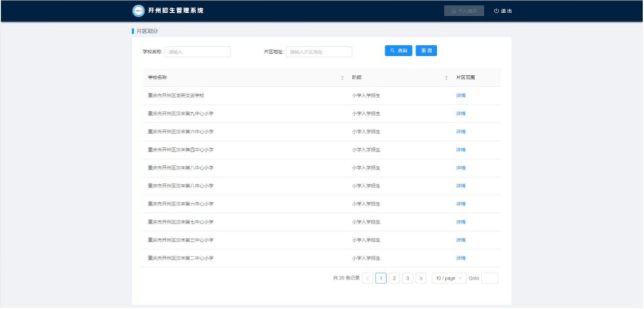Focus the 学校名称 input field
The image size is (644, 309).
pos(197,52)
